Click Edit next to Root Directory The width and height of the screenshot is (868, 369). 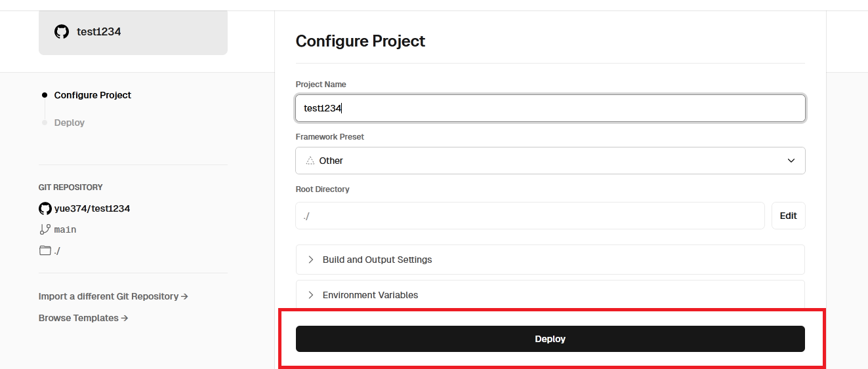pos(788,216)
